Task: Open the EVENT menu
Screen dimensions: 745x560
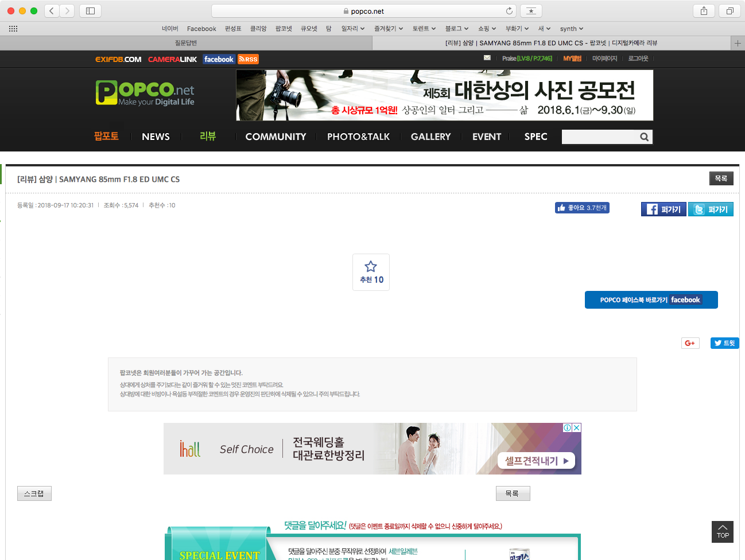Action: (487, 137)
